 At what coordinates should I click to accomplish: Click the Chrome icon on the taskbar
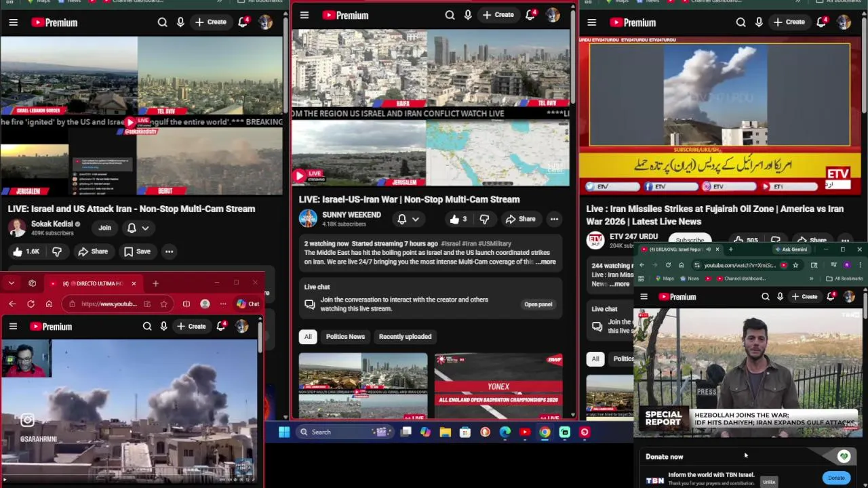point(545,432)
